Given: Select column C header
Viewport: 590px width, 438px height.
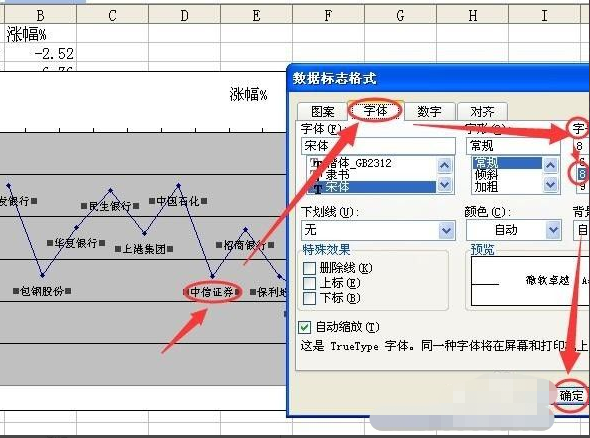Looking at the screenshot, I should (x=112, y=15).
